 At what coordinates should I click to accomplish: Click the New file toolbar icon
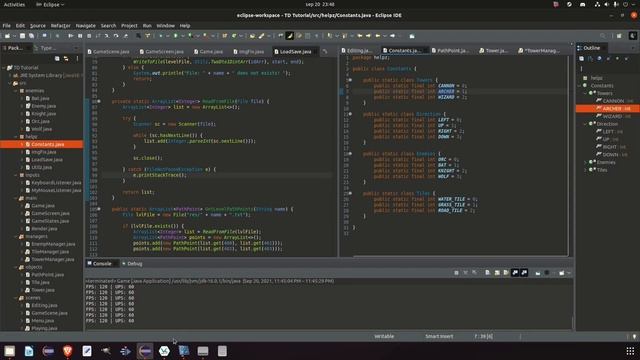(7, 36)
